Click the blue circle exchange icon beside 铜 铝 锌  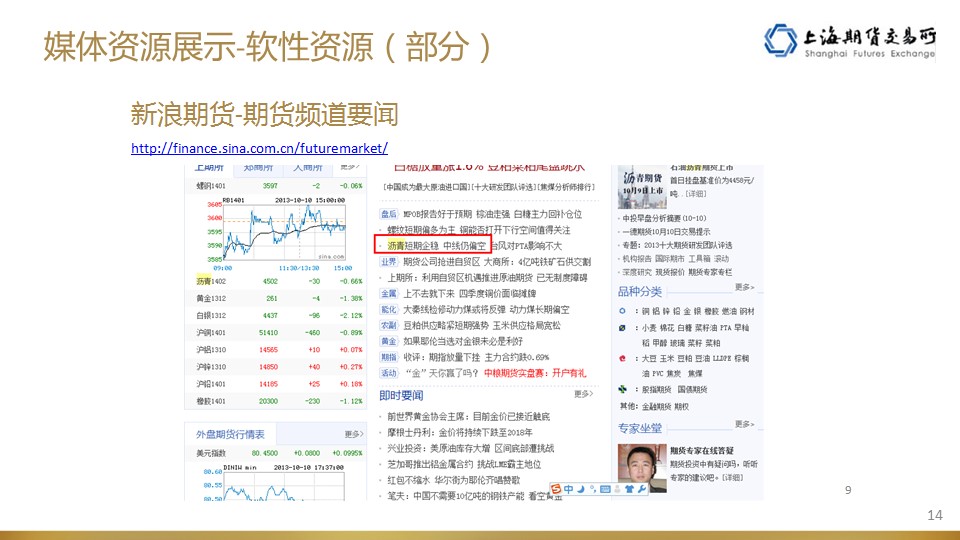tap(622, 311)
